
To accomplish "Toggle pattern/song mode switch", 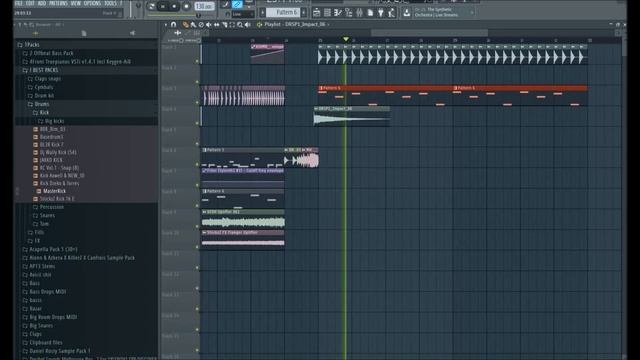I will tap(151, 6).
